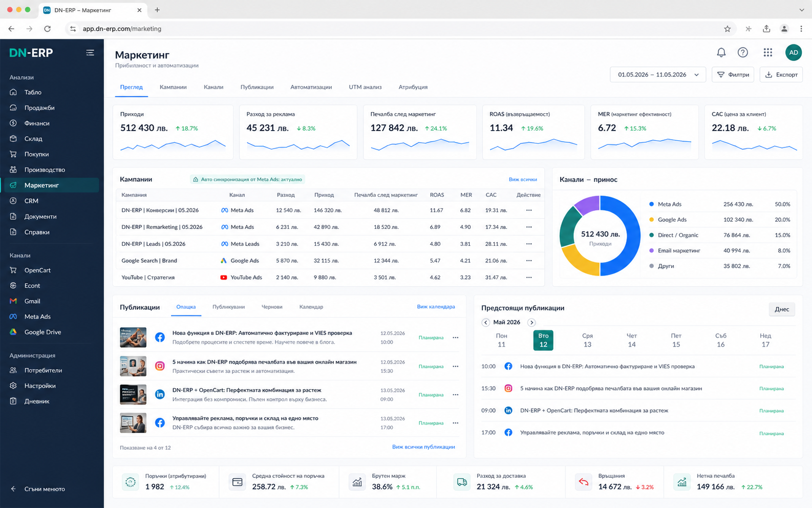
Task: Click the Econt channel icon
Action: pyautogui.click(x=13, y=285)
